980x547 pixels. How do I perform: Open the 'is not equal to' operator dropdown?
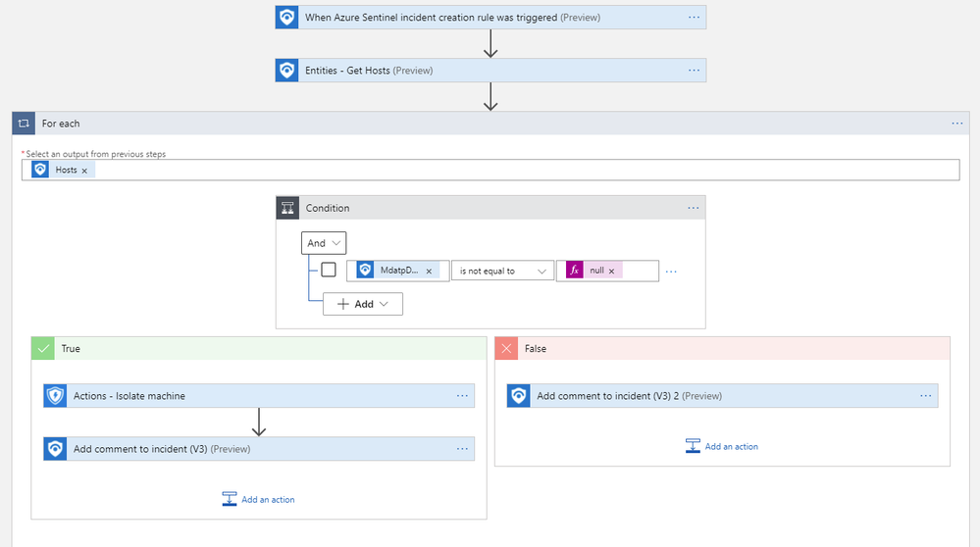point(502,271)
